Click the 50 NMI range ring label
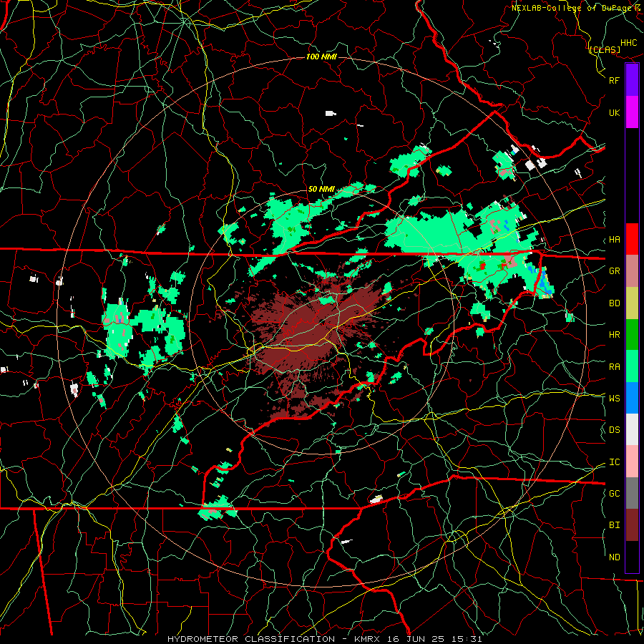The height and width of the screenshot is (644, 644). pos(321,189)
